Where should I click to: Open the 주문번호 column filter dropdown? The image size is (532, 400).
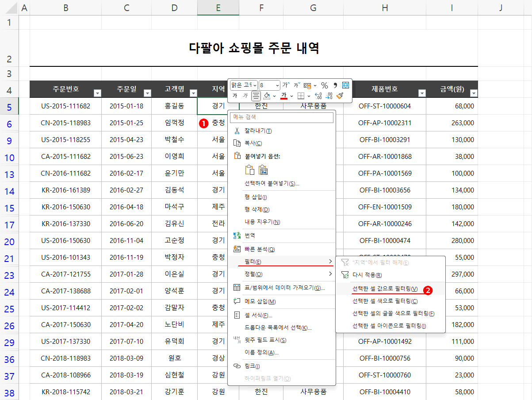point(98,93)
